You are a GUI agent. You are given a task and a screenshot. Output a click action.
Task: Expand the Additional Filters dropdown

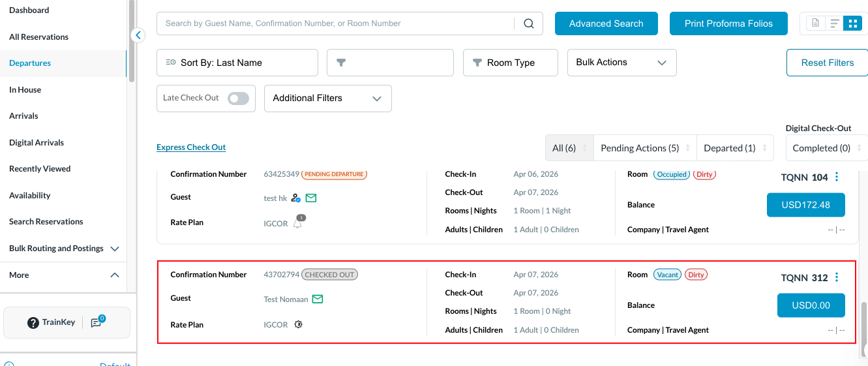(x=327, y=99)
